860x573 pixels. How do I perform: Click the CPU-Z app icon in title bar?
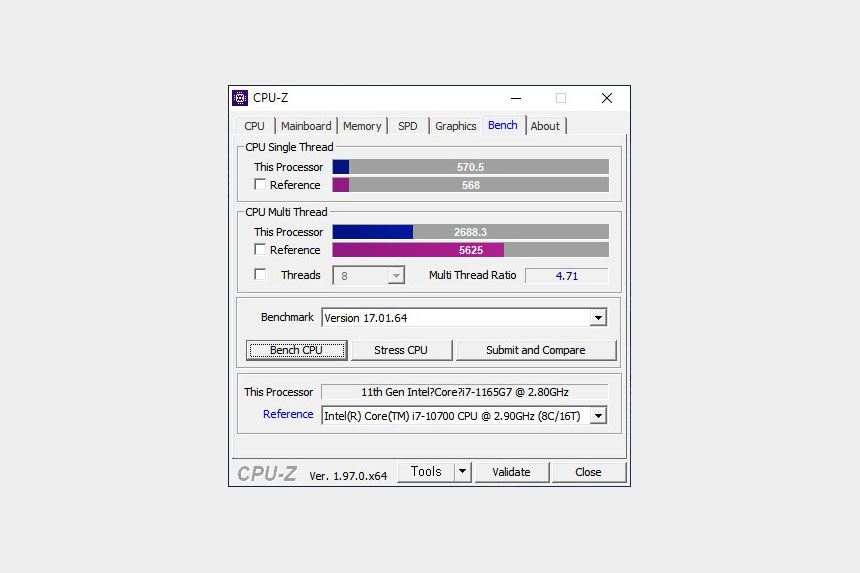(x=240, y=98)
